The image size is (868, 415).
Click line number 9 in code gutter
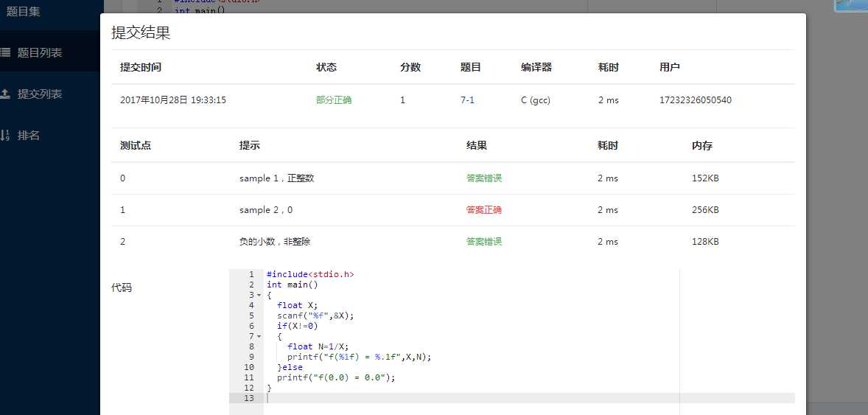click(x=252, y=358)
